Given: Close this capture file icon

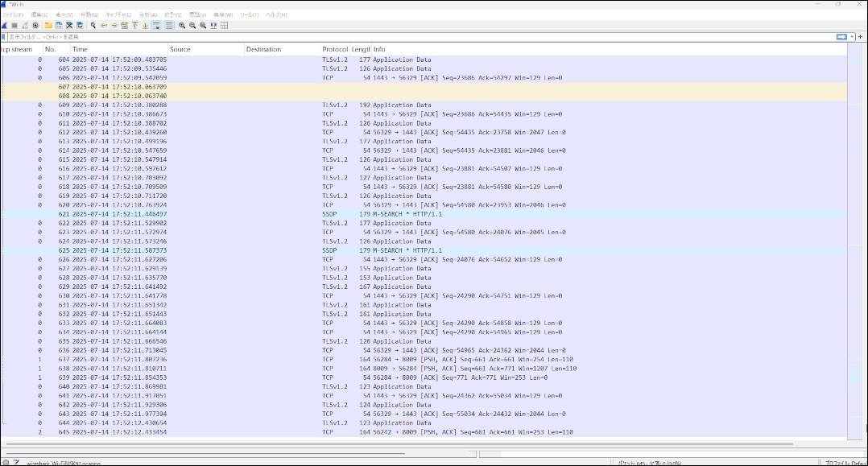Looking at the screenshot, I should (x=69, y=26).
